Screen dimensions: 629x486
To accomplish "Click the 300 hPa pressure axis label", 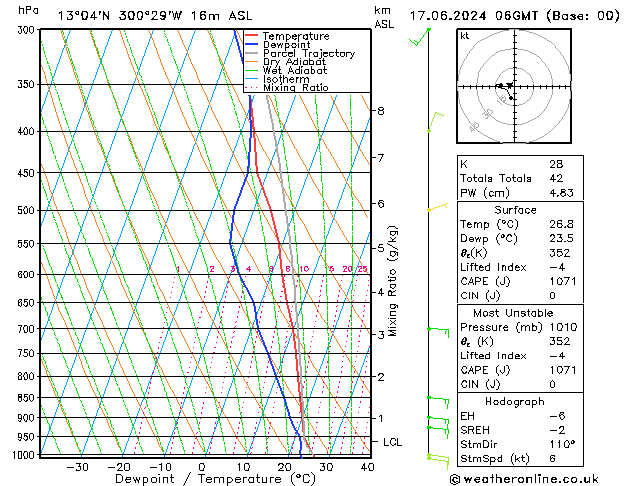I will 28,30.
